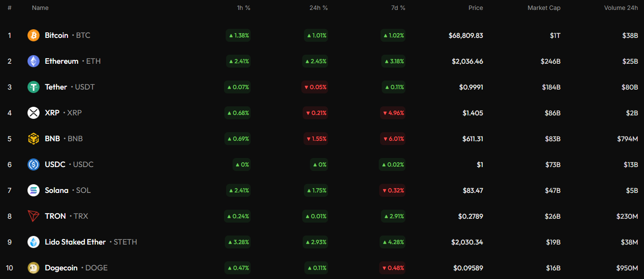Click Ethereum's price $2,036.46
644x279 pixels.
tap(467, 61)
